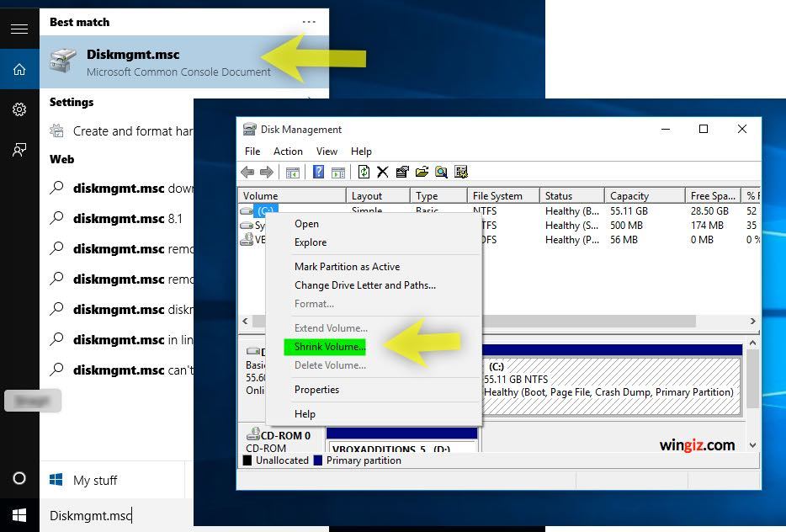Screen dimensions: 786x532
Task: Select Format... in the context menu
Action: click(374, 304)
